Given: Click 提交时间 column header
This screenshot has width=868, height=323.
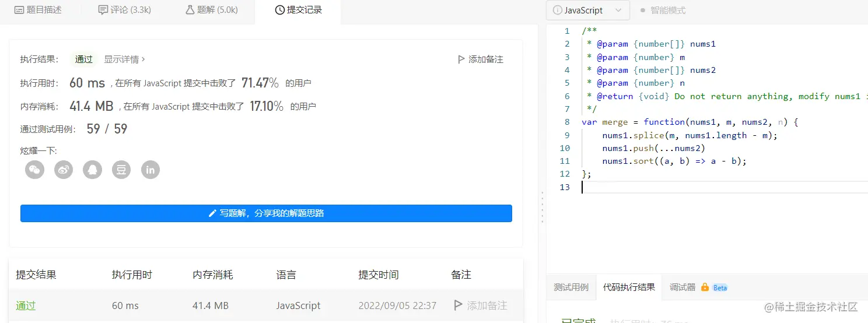Looking at the screenshot, I should [379, 275].
